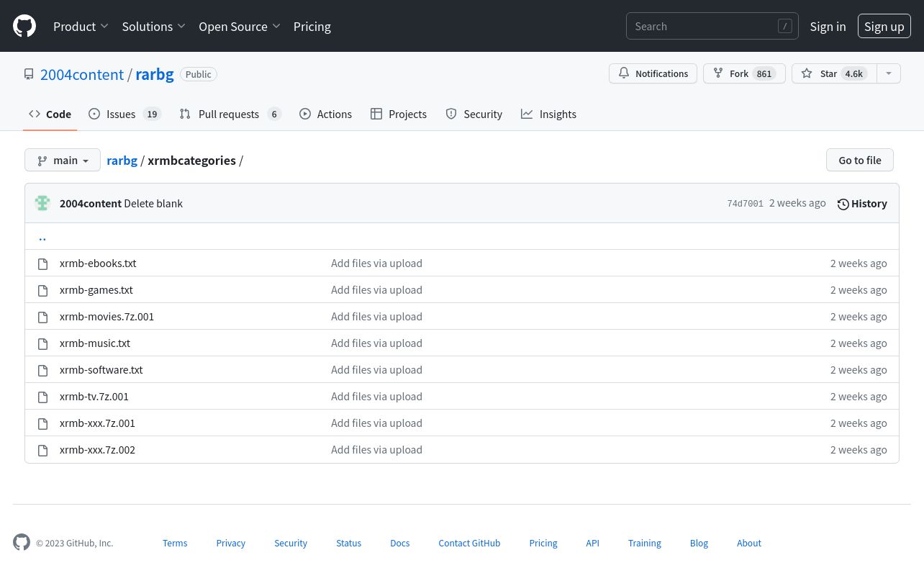Click the repository icon beside 2004content
This screenshot has width=924, height=586.
pyautogui.click(x=29, y=74)
